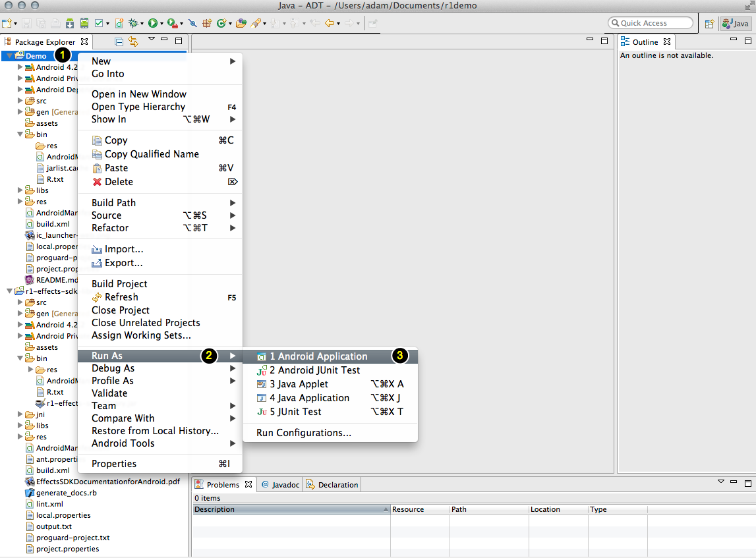Click Collapse All icon in Package Explorer
The image size is (756, 558).
pyautogui.click(x=119, y=42)
